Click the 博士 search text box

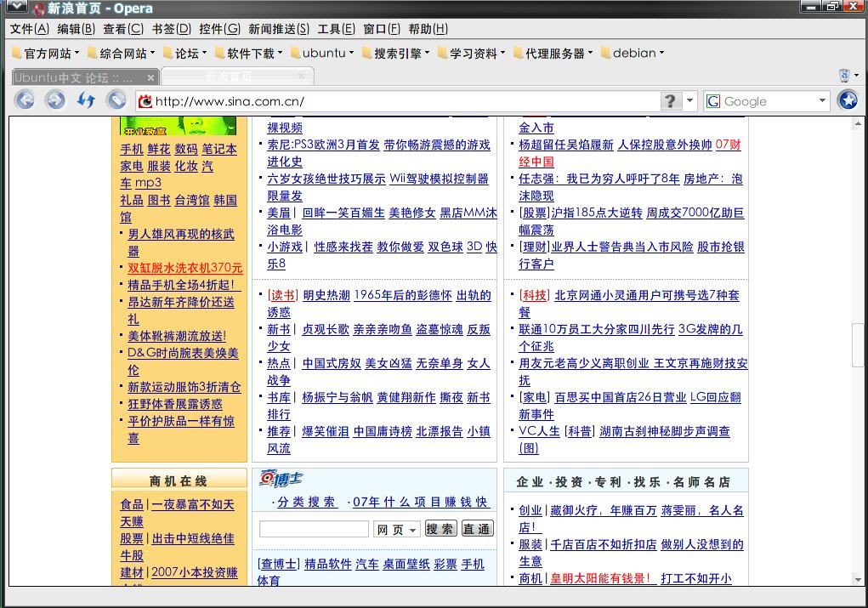314,530
